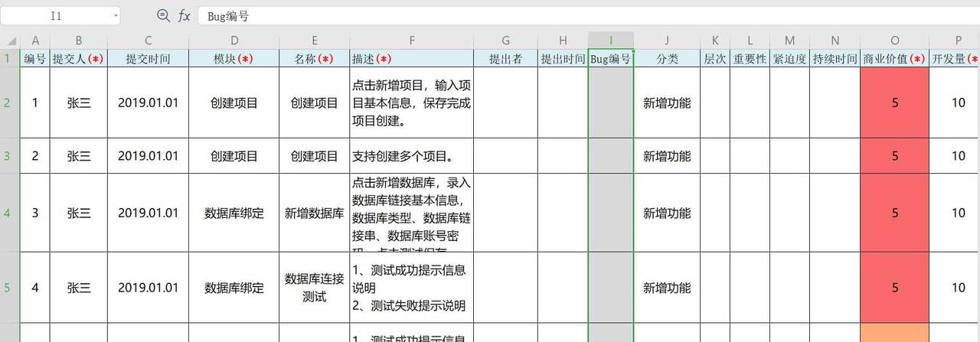Select row 4 header
The width and height of the screenshot is (980, 342).
9,213
